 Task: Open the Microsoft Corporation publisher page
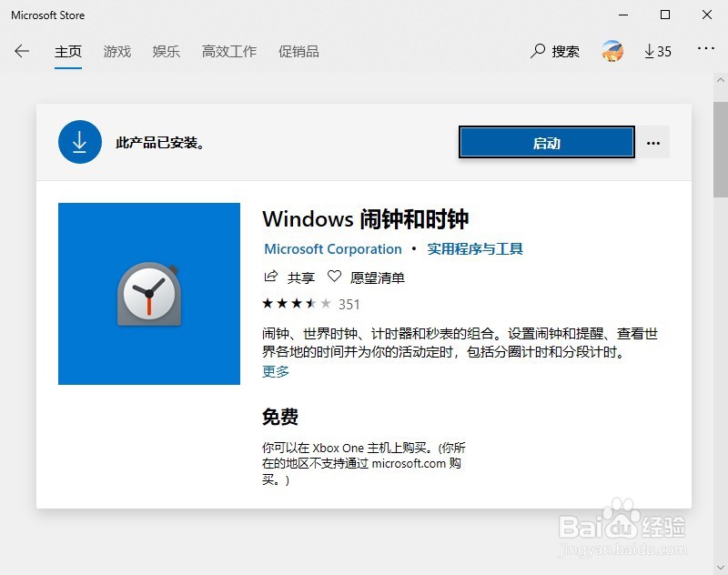[x=332, y=248]
